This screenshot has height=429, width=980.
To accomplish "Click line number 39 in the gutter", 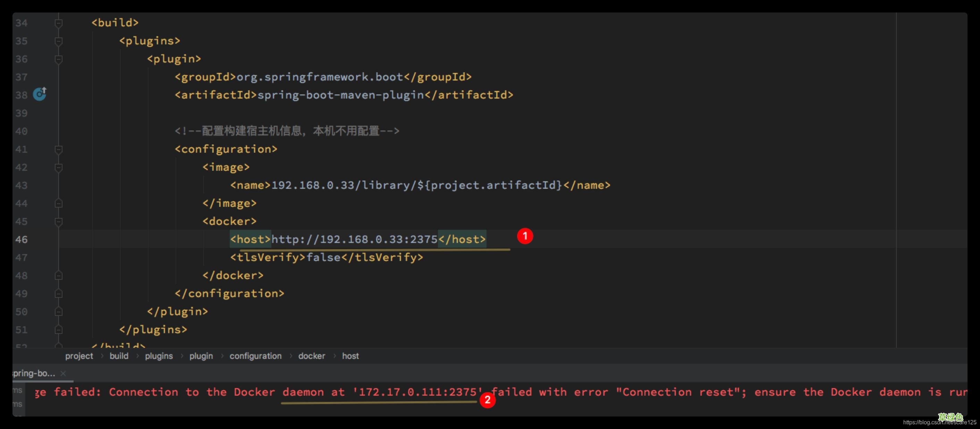I will point(21,113).
